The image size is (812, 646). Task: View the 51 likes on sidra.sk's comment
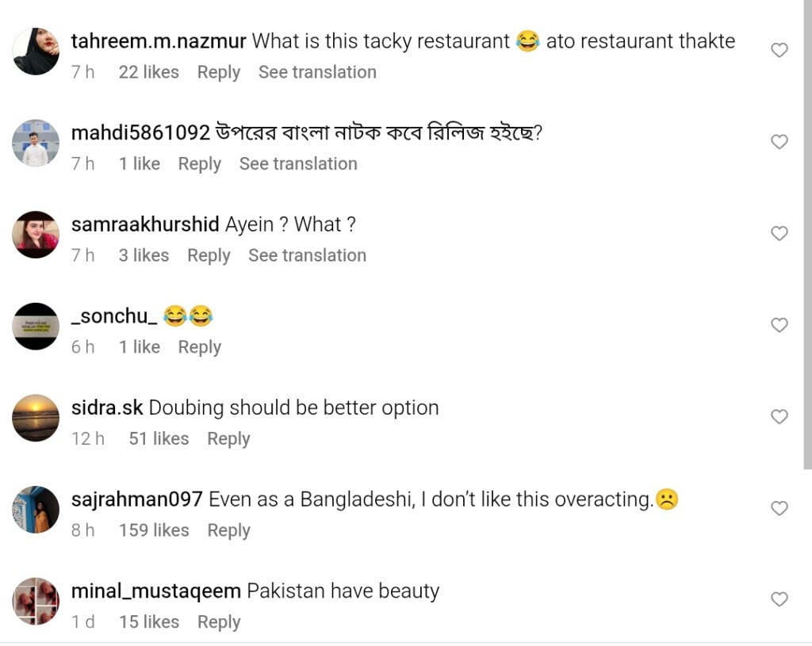159,438
